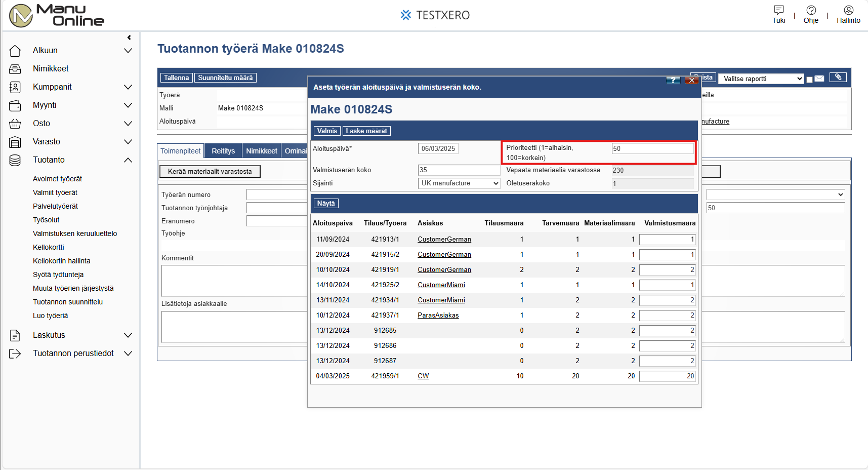Viewport: 868px width, 470px height.
Task: Open the ParasAsiakas customer link
Action: (438, 315)
